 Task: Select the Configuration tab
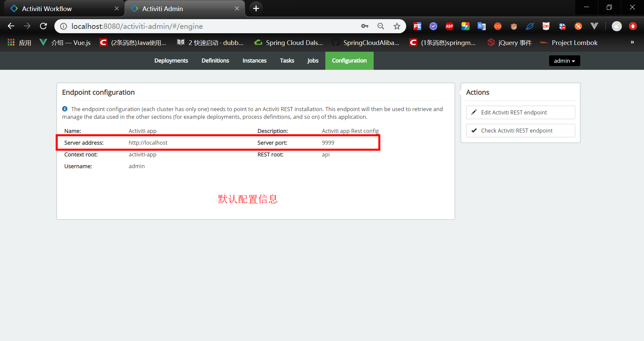pyautogui.click(x=350, y=61)
